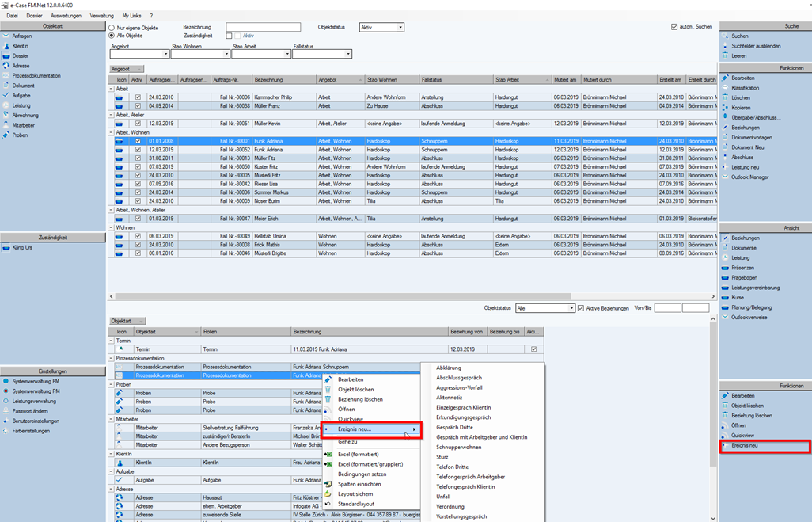The height and width of the screenshot is (522, 812).
Task: Collapse the Proben group in lower grid
Action: [x=112, y=385]
